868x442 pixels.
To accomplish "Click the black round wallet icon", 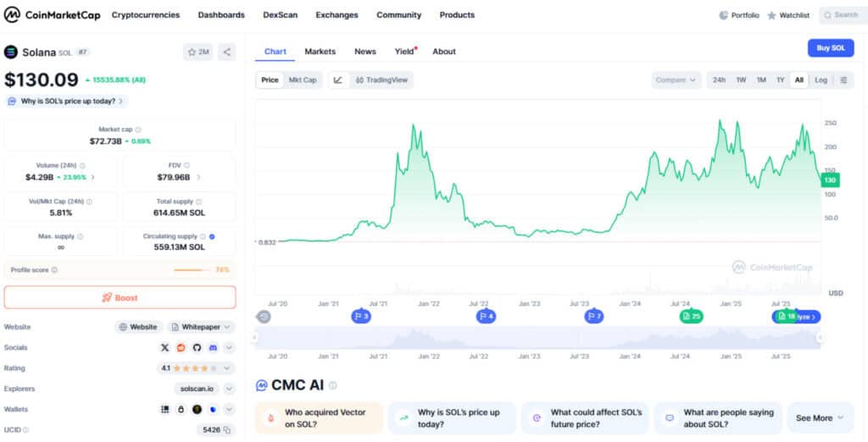I will point(197,409).
